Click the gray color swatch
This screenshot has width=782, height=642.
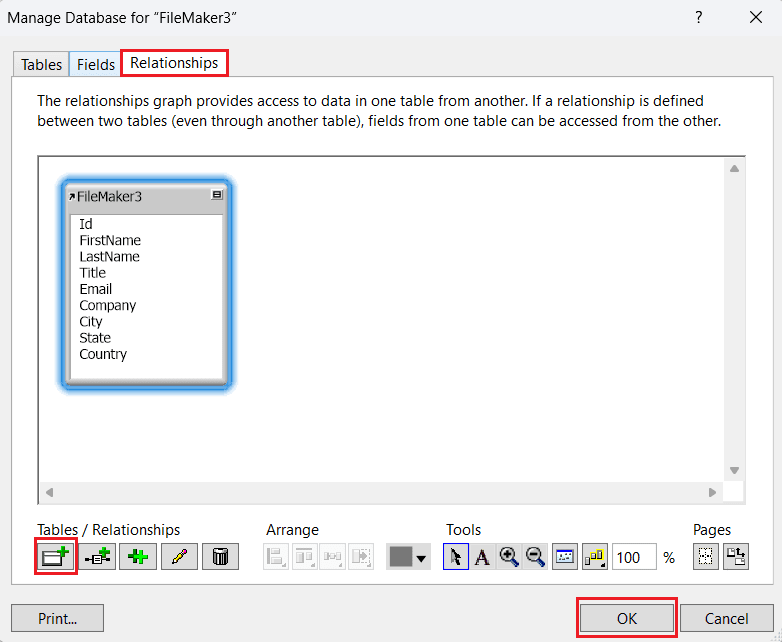pos(400,557)
